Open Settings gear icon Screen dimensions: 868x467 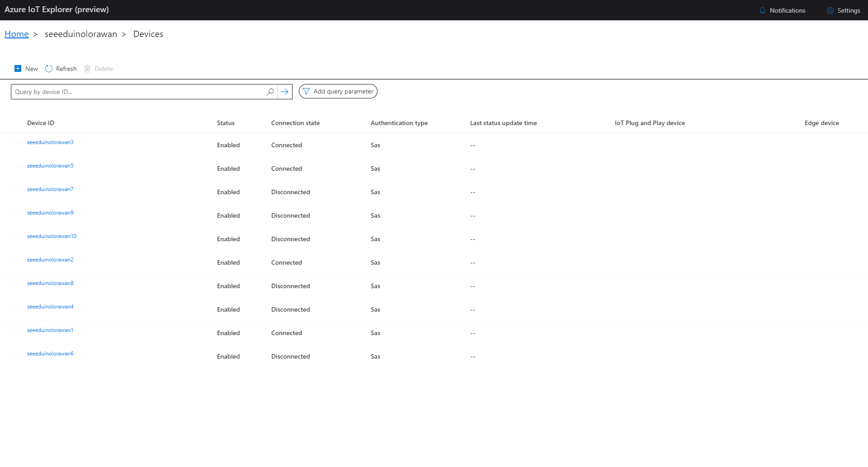(x=830, y=10)
